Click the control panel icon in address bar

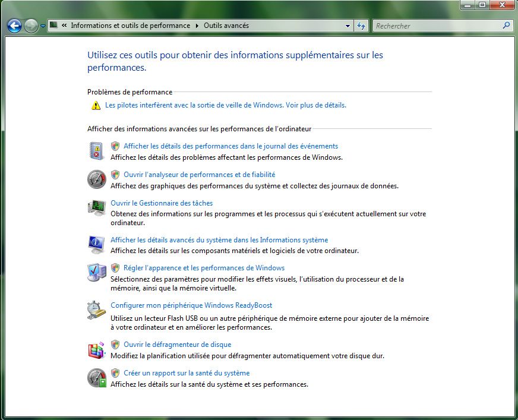pyautogui.click(x=53, y=25)
